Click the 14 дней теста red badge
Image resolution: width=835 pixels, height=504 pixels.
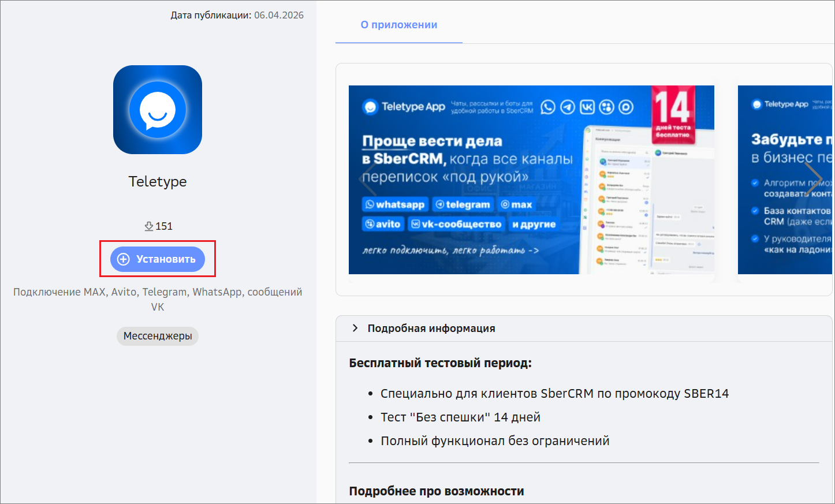(673, 114)
